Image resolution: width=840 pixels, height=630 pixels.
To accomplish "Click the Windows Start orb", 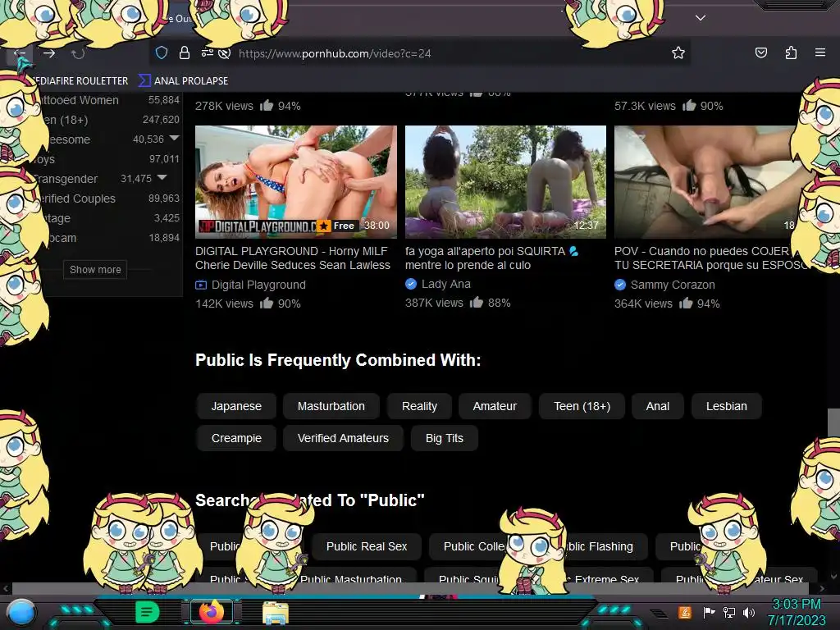I will (21, 613).
